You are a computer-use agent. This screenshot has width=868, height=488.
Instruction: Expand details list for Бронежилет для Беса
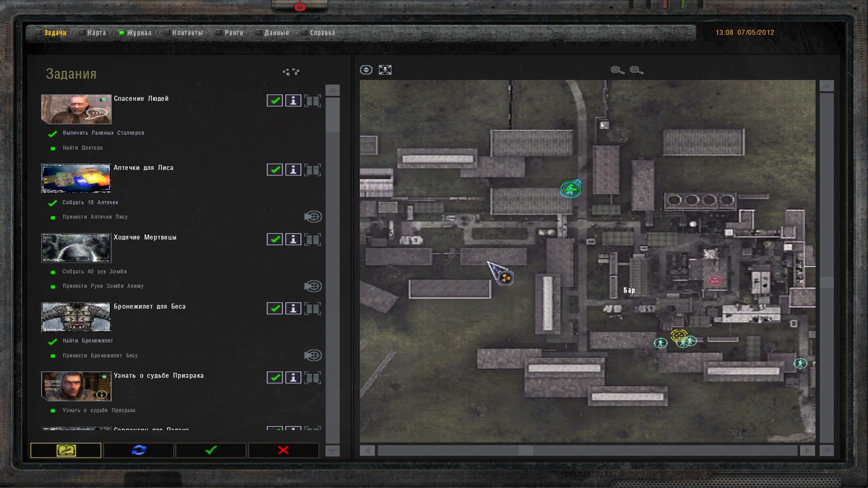312,309
